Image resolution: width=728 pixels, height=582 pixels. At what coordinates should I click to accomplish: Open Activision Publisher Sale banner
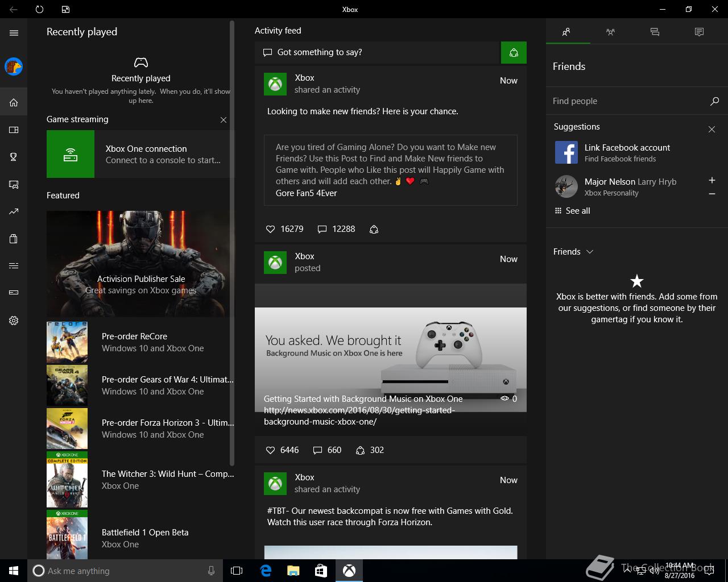140,264
